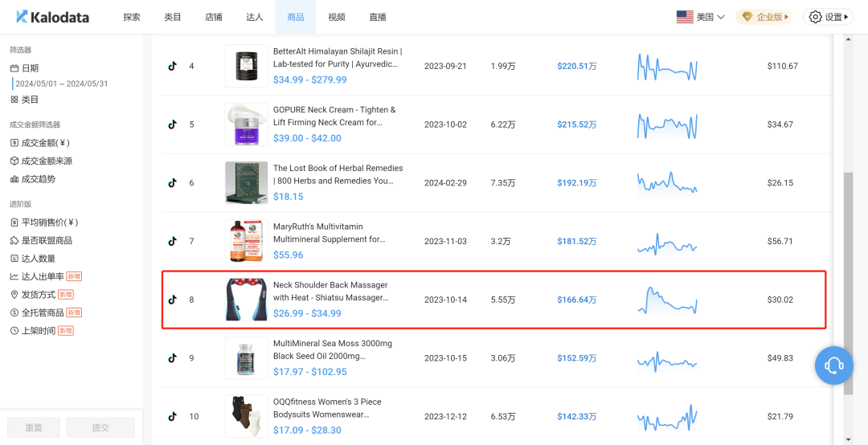Image resolution: width=868 pixels, height=445 pixels.
Task: Click the BetterAlt sales trend sparkline
Action: pos(668,67)
